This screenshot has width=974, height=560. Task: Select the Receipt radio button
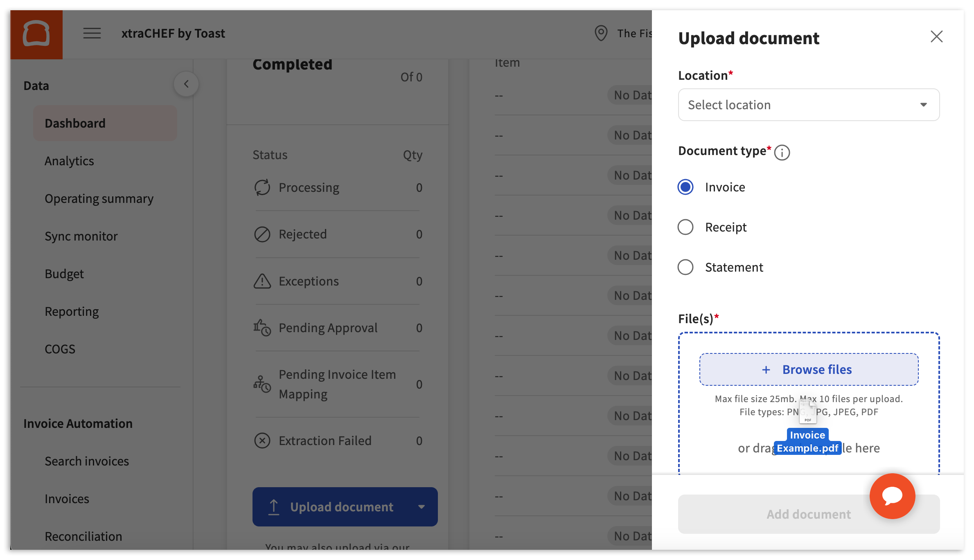[x=685, y=227]
